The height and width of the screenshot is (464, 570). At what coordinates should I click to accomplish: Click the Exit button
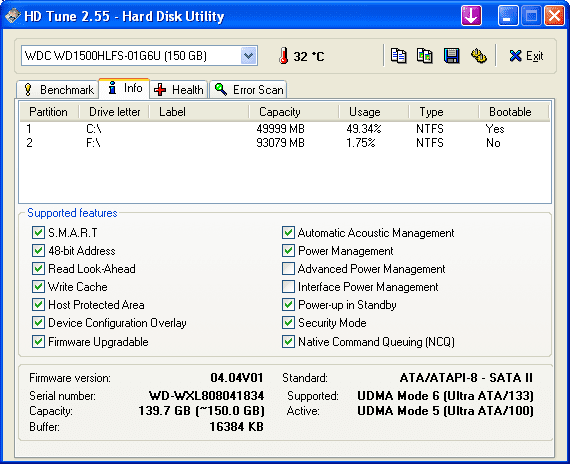526,56
